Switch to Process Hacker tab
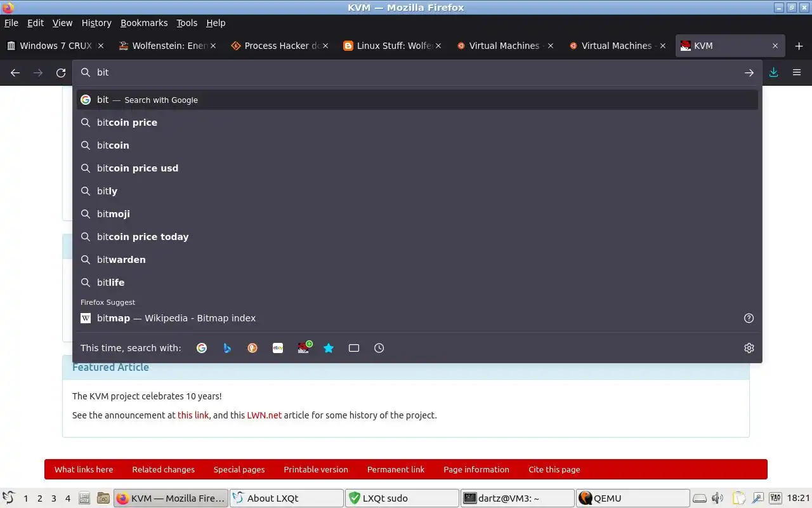This screenshot has width=812, height=508. [x=280, y=46]
